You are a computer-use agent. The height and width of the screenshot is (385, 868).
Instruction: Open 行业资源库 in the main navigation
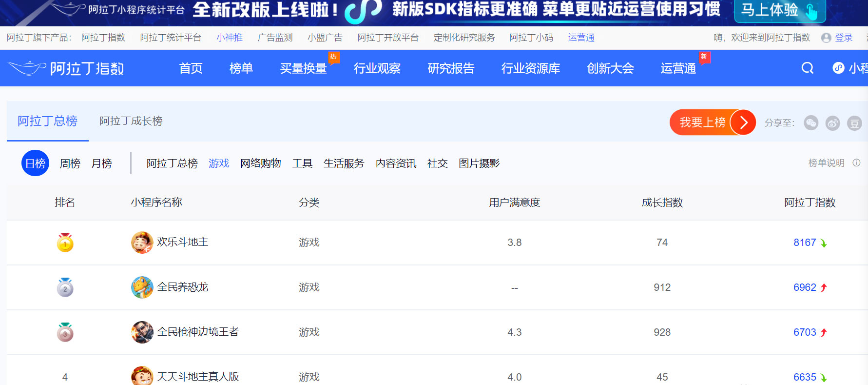click(531, 68)
